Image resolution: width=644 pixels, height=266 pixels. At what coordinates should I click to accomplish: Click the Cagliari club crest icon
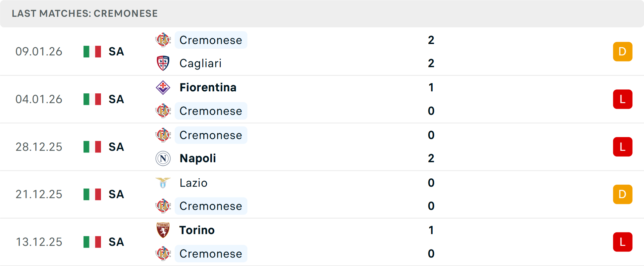(163, 63)
